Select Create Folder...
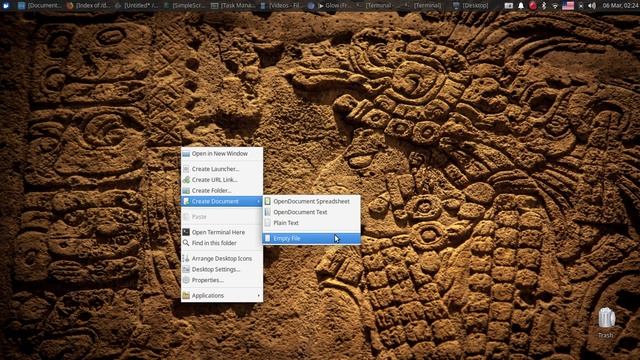Image resolution: width=640 pixels, height=360 pixels. (222, 191)
